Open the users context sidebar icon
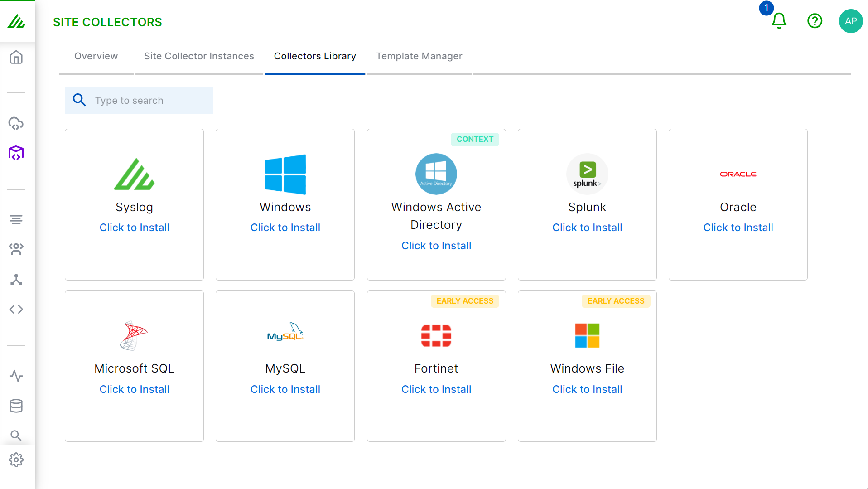 pyautogui.click(x=16, y=249)
